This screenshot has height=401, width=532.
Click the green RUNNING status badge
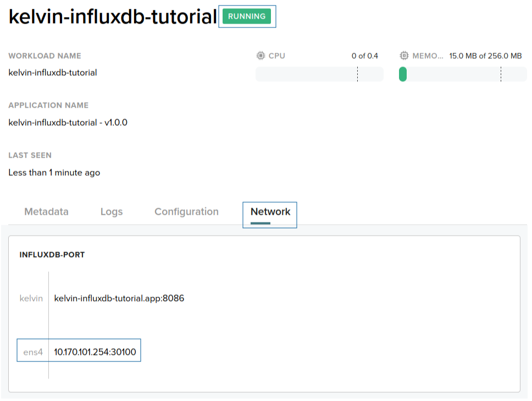click(x=247, y=16)
